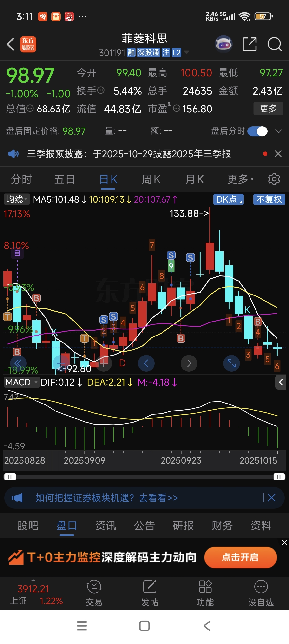Move chart left with blue arrow

(x=146, y=363)
